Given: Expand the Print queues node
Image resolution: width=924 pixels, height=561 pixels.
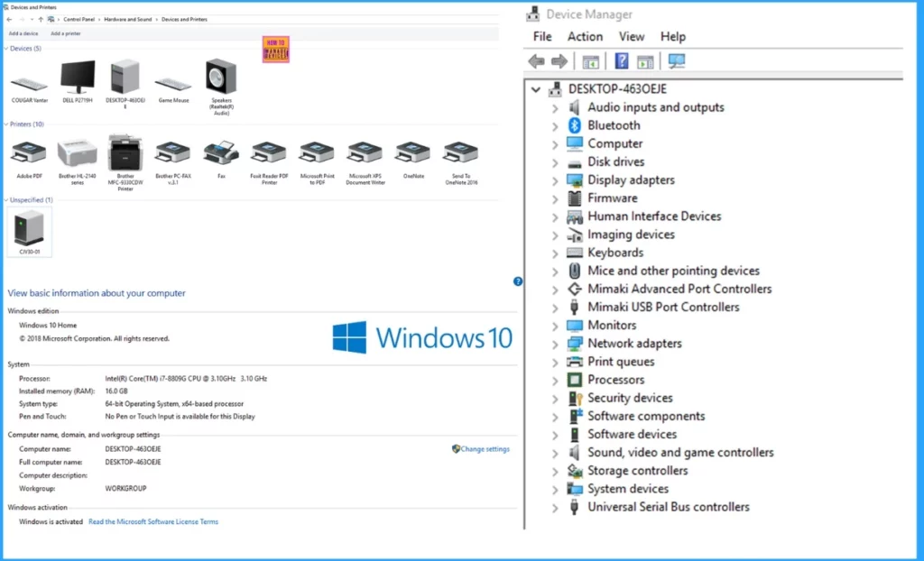Looking at the screenshot, I should 555,363.
